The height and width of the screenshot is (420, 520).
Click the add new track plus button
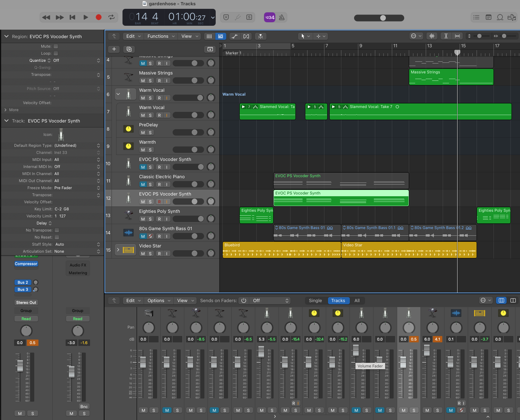(x=114, y=49)
